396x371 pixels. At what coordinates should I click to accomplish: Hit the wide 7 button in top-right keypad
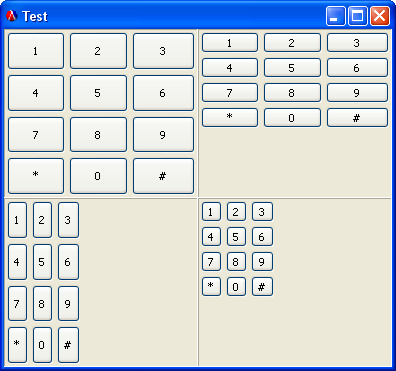[230, 93]
